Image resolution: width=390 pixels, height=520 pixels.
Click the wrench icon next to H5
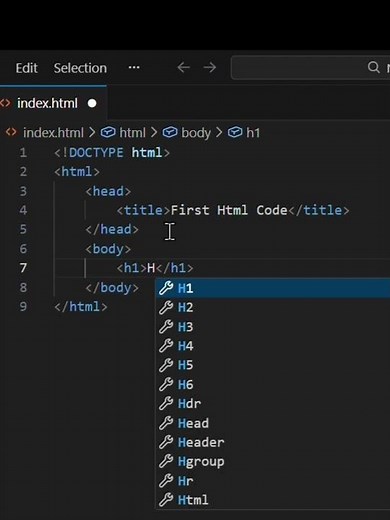tap(166, 365)
